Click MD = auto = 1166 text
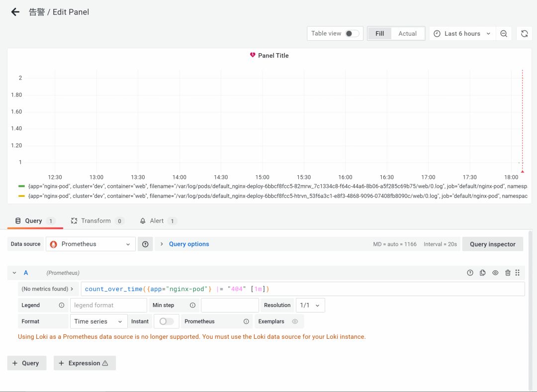The width and height of the screenshot is (537, 392). pos(395,244)
